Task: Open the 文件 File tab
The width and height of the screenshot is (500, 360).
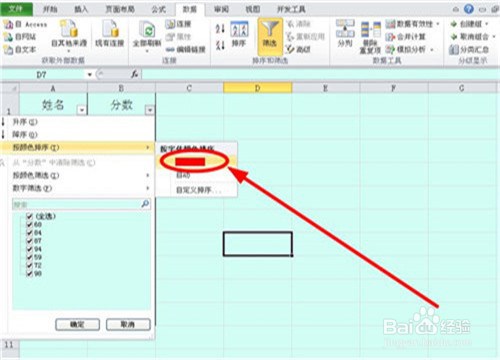Action: pyautogui.click(x=16, y=9)
